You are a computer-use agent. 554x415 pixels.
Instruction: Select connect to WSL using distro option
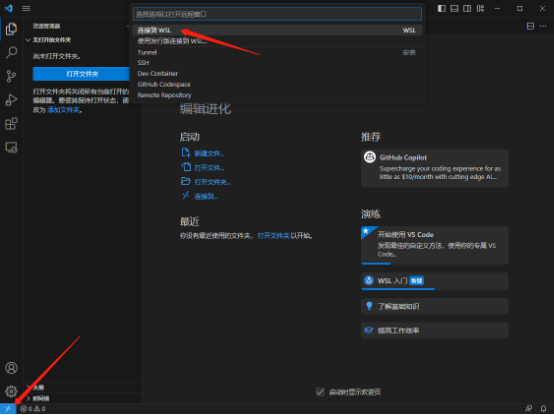tap(277, 41)
